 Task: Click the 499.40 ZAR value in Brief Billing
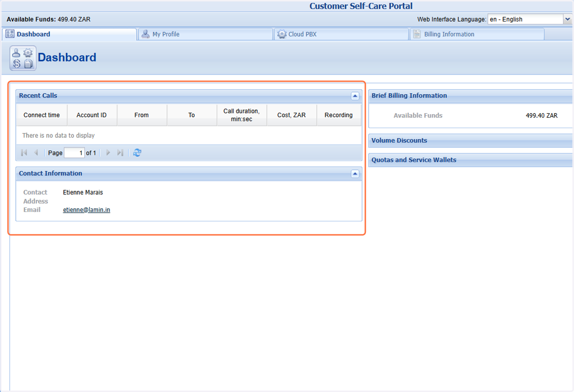tap(541, 116)
